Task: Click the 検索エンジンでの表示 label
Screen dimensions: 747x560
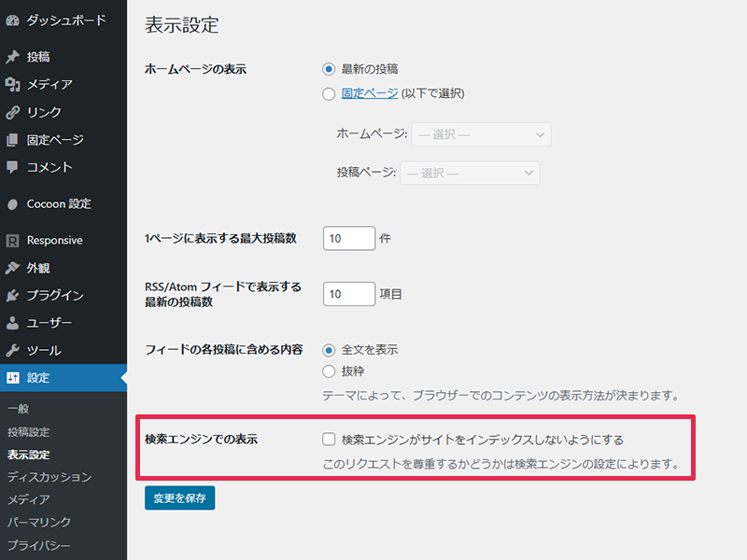Action: (x=201, y=439)
